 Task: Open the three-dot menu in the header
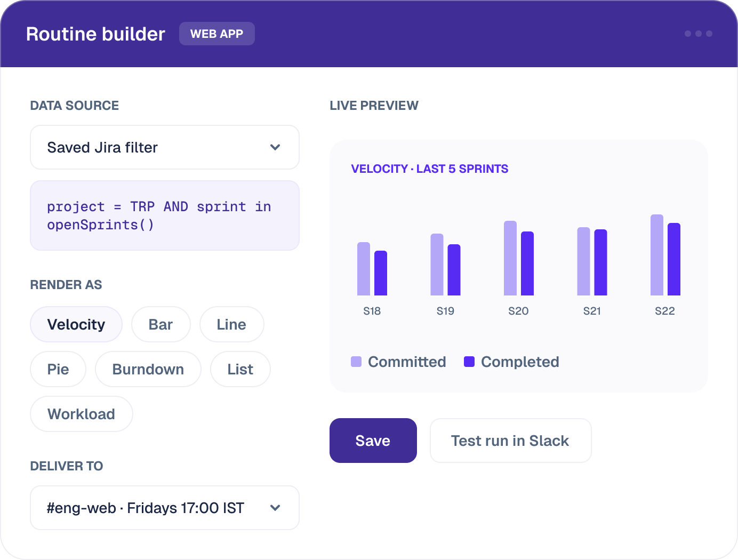coord(698,34)
